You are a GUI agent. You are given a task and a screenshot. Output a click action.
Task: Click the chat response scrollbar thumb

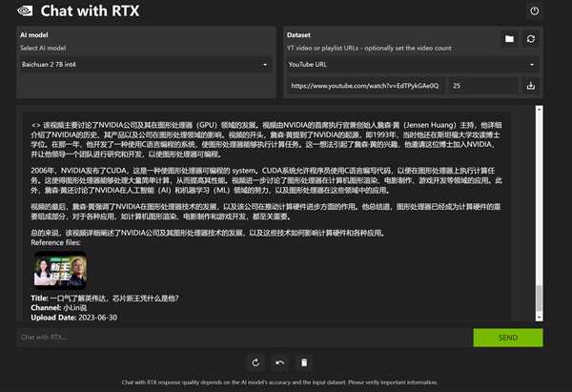[540, 298]
